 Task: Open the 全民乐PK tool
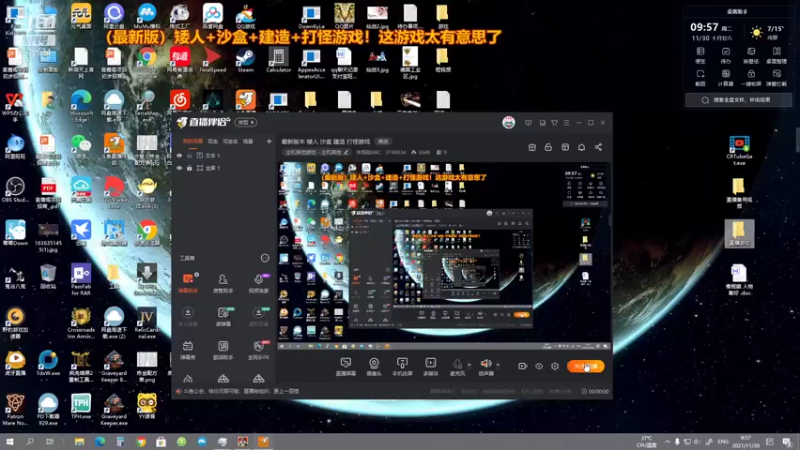point(258,349)
